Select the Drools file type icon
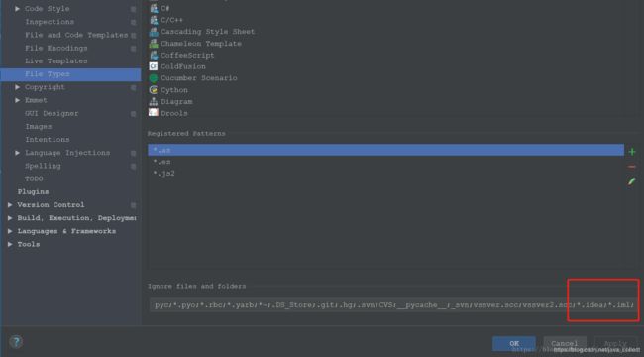 (x=154, y=113)
